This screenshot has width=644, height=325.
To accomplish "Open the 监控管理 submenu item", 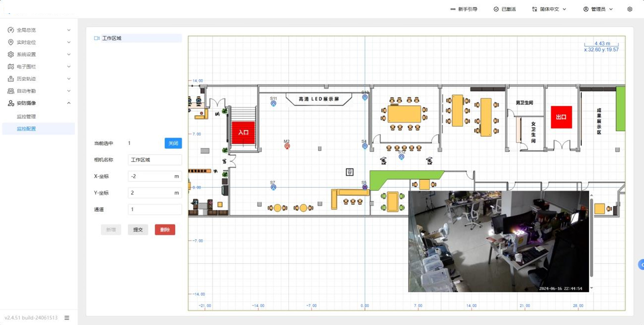I will pos(26,117).
